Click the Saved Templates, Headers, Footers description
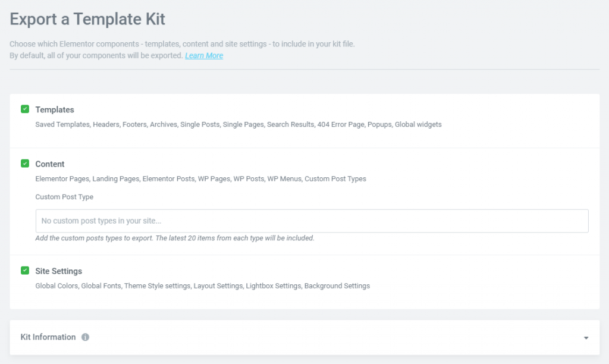 (238, 124)
